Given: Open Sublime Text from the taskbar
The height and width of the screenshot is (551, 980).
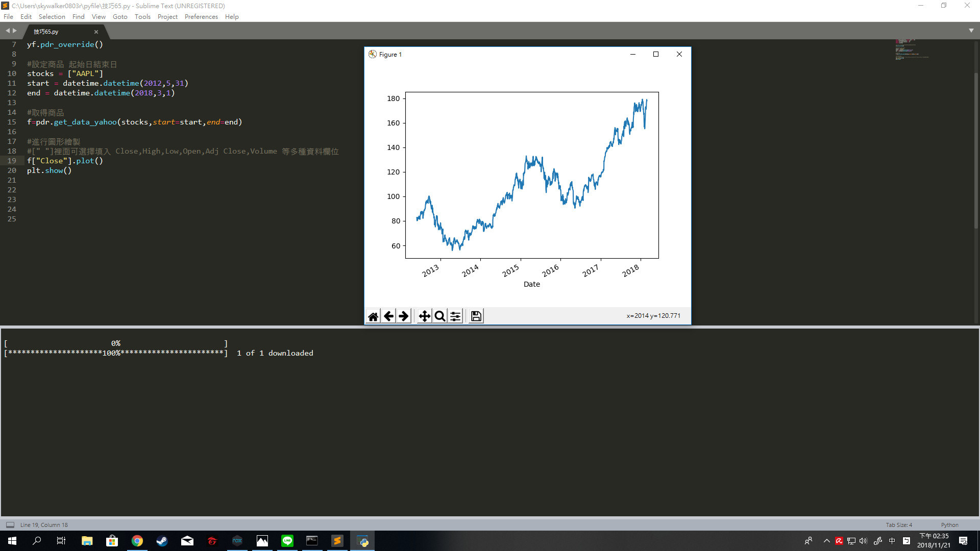Looking at the screenshot, I should point(337,541).
